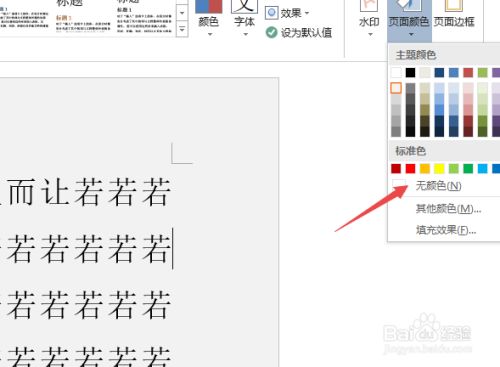The image size is (500, 367).
Task: Choose standard green swatch
Action: click(x=468, y=169)
